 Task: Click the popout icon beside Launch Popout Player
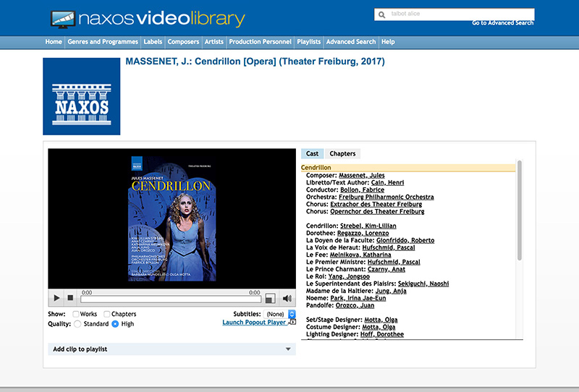click(292, 323)
